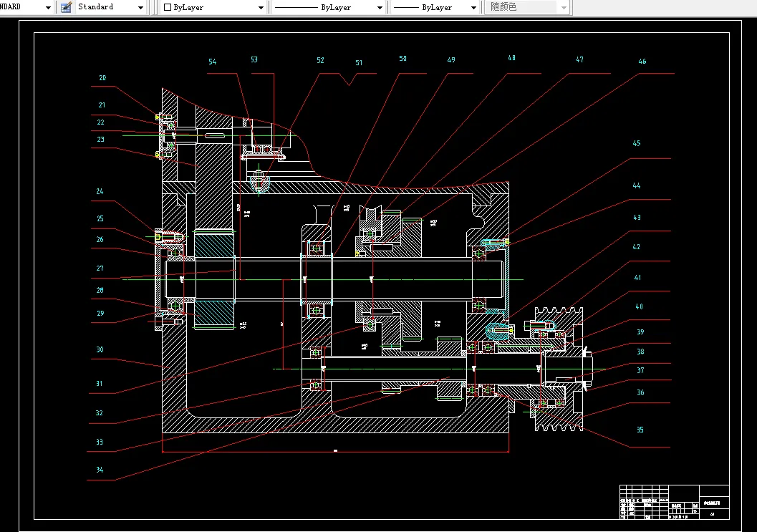Select part label 22
This screenshot has height=532, width=757.
coord(100,122)
